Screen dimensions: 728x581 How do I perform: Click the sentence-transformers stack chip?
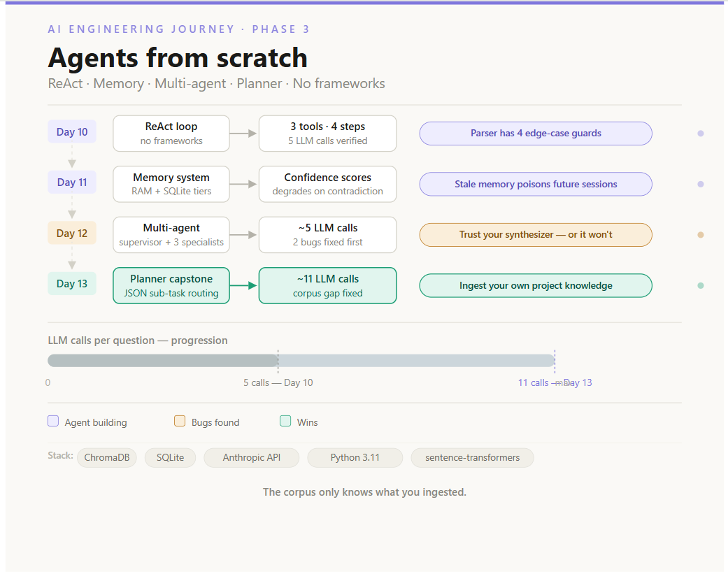[x=472, y=457]
